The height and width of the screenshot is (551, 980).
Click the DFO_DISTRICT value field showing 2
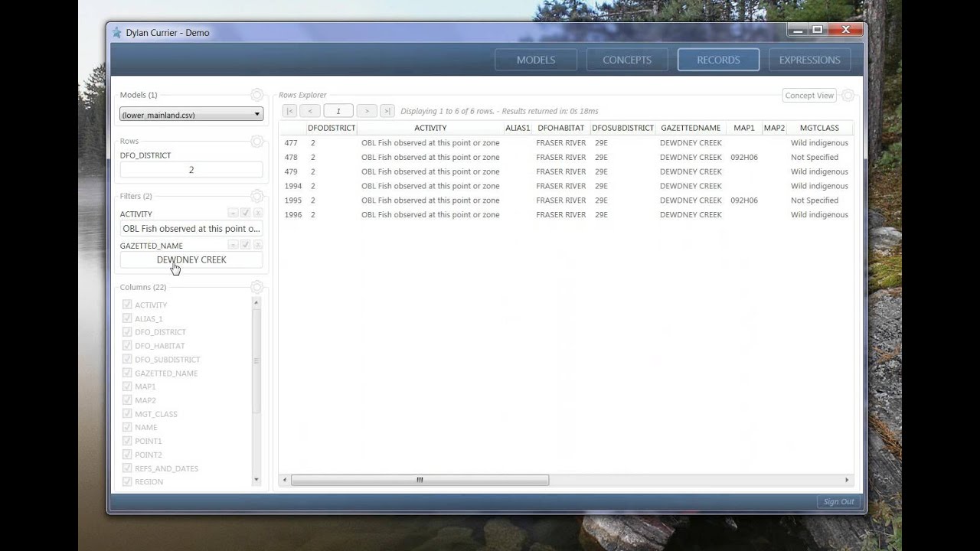[191, 170]
